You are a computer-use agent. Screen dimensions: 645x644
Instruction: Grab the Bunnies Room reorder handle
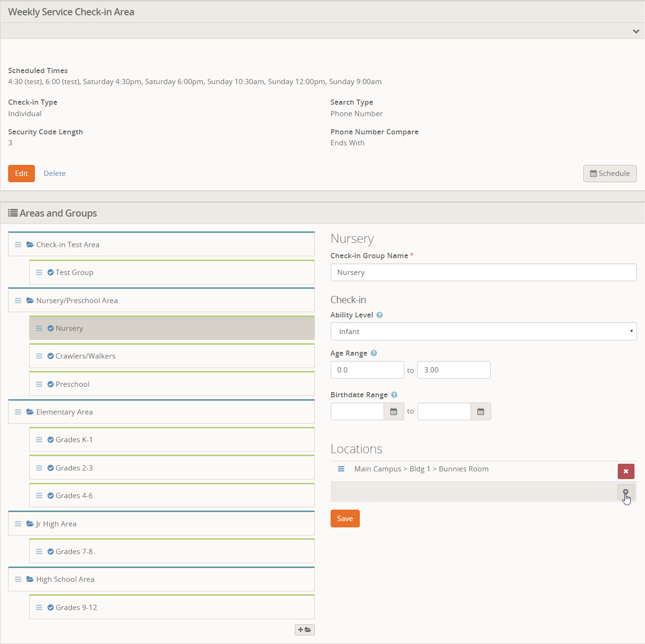[x=341, y=469]
